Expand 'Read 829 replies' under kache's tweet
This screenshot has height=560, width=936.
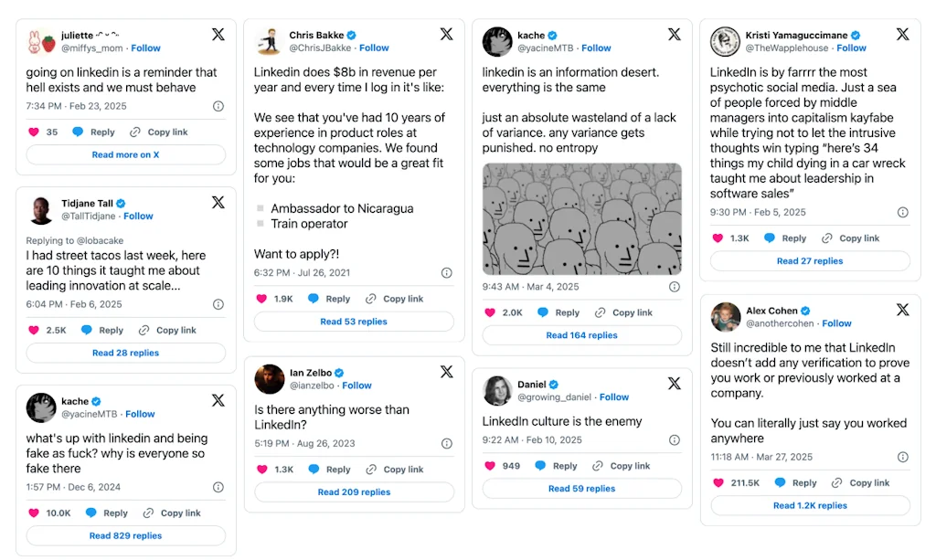pos(125,535)
